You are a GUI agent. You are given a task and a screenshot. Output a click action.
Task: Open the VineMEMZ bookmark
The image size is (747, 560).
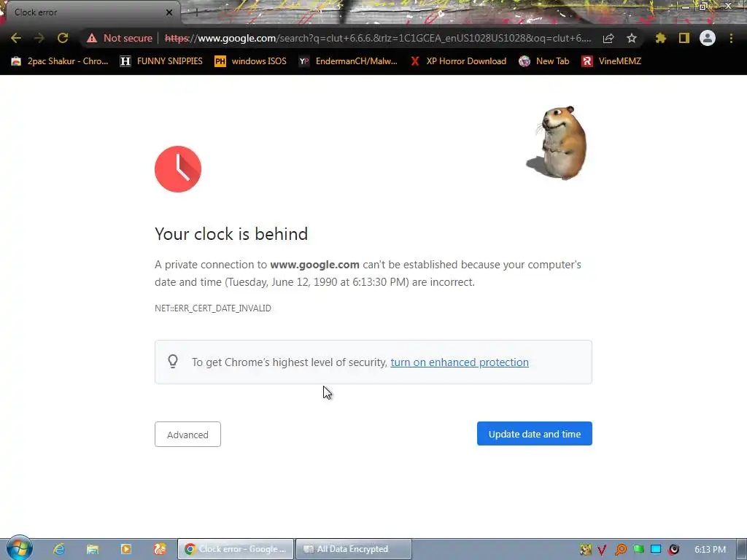612,61
